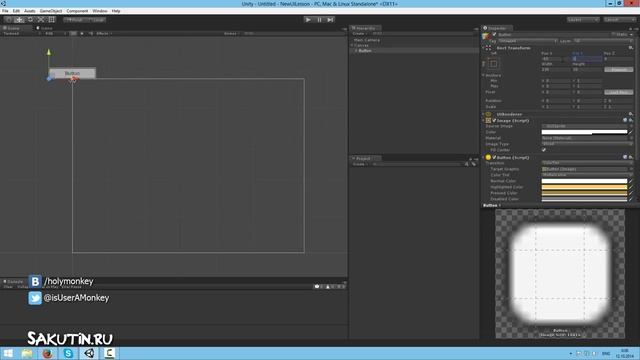Open the Help menu
This screenshot has height=360, width=640.
[116, 11]
